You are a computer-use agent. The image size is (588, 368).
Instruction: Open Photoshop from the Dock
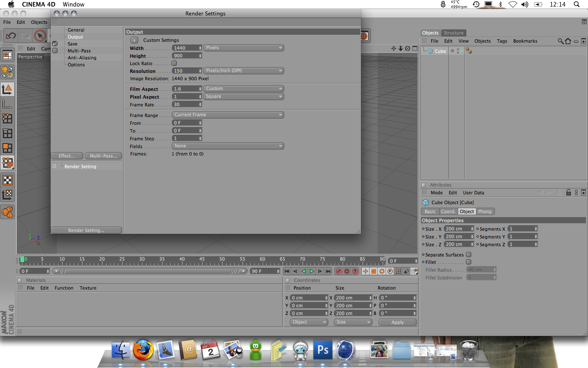323,350
